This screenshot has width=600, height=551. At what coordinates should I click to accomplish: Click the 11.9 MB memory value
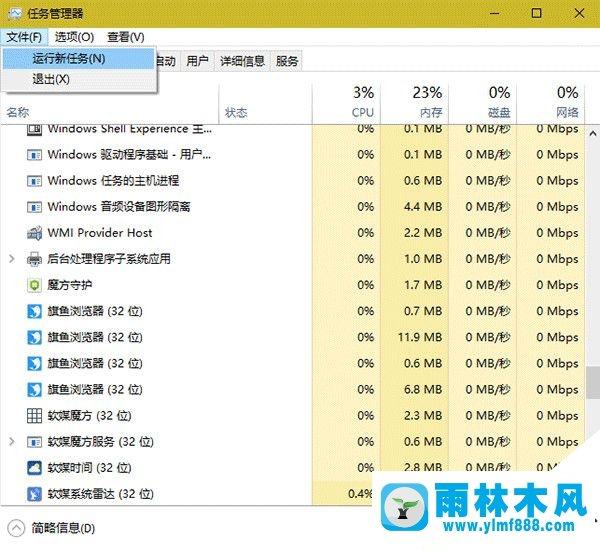tap(420, 337)
